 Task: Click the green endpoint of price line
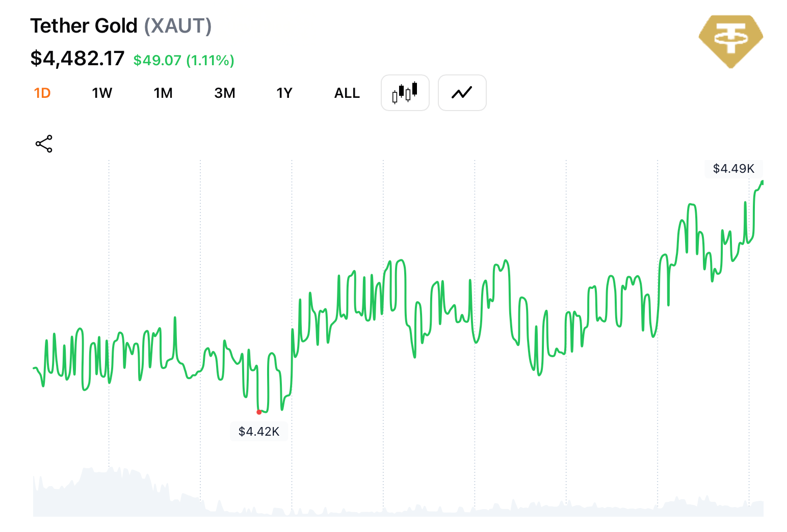pyautogui.click(x=762, y=182)
